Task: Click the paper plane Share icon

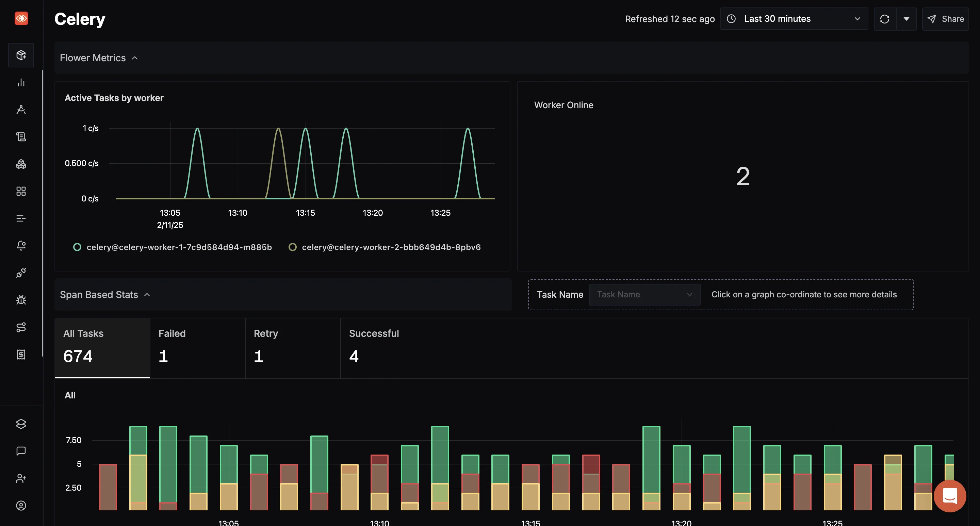Action: [x=932, y=19]
